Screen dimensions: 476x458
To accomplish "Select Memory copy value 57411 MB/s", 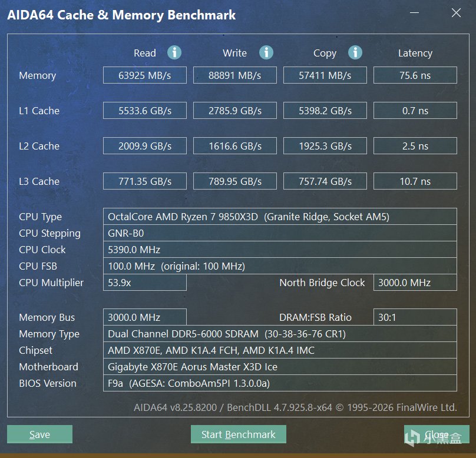I will pyautogui.click(x=325, y=75).
